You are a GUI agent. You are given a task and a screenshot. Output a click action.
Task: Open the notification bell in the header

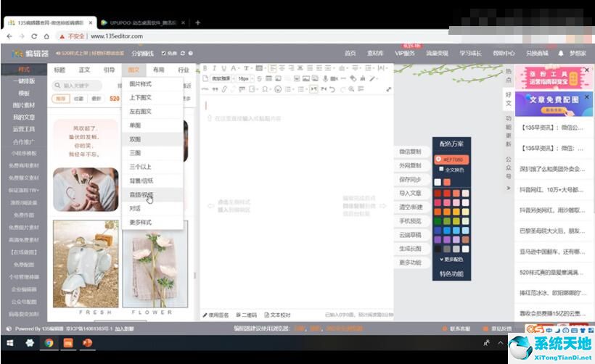(x=560, y=53)
